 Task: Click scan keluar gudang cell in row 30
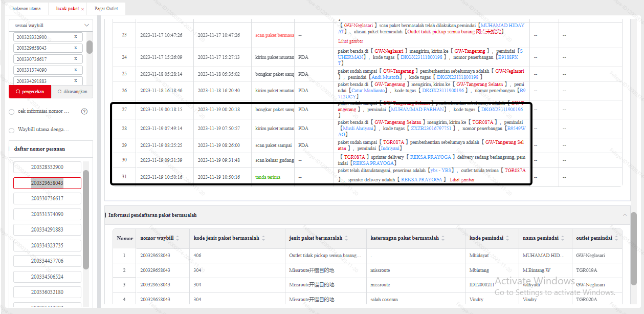pos(275,160)
